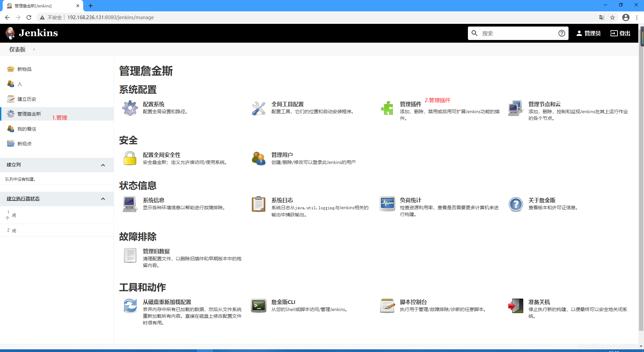Open the 脚本控制台 notepad icon
Screen dimensions: 644x352
pos(387,306)
